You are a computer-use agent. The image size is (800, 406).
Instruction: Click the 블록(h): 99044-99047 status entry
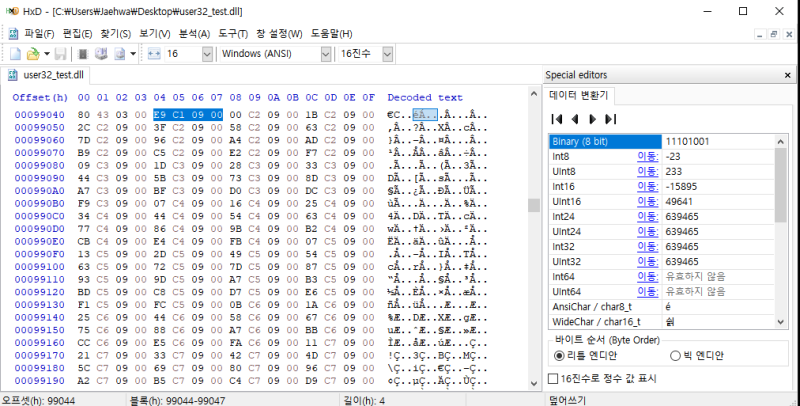click(x=178, y=400)
